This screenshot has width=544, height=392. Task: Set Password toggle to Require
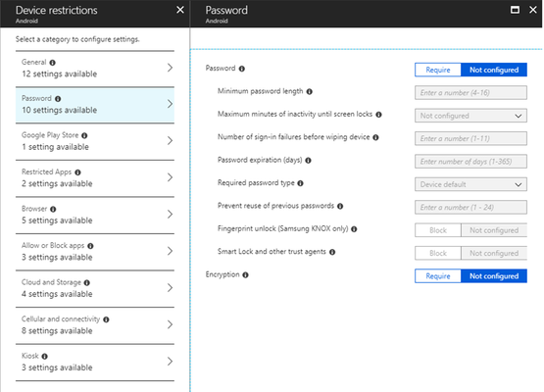(438, 70)
